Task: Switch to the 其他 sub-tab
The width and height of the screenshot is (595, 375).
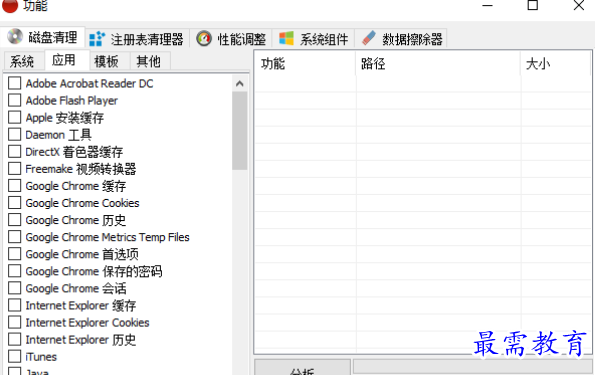Action: (x=150, y=61)
